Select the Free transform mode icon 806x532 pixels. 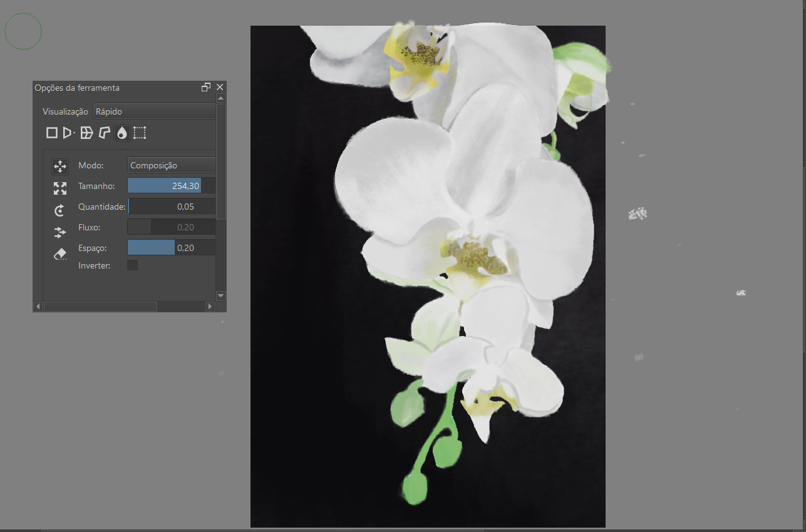point(52,133)
